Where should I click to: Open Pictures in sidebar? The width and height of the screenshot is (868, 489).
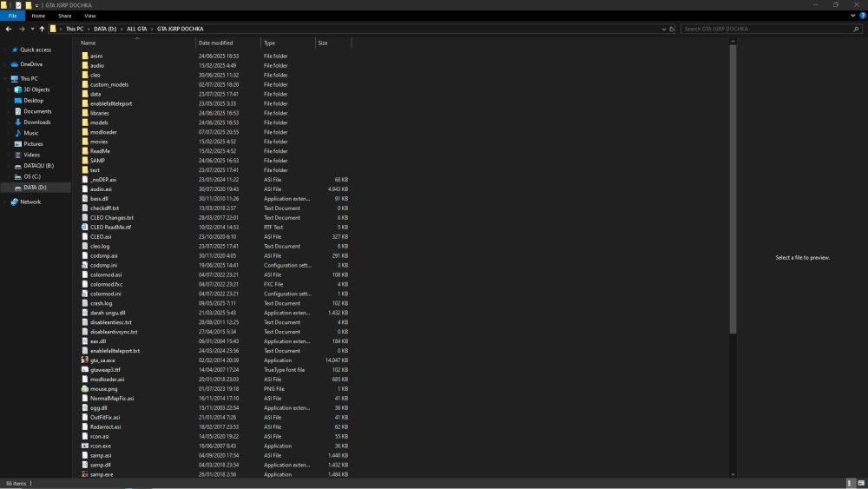[x=33, y=144]
